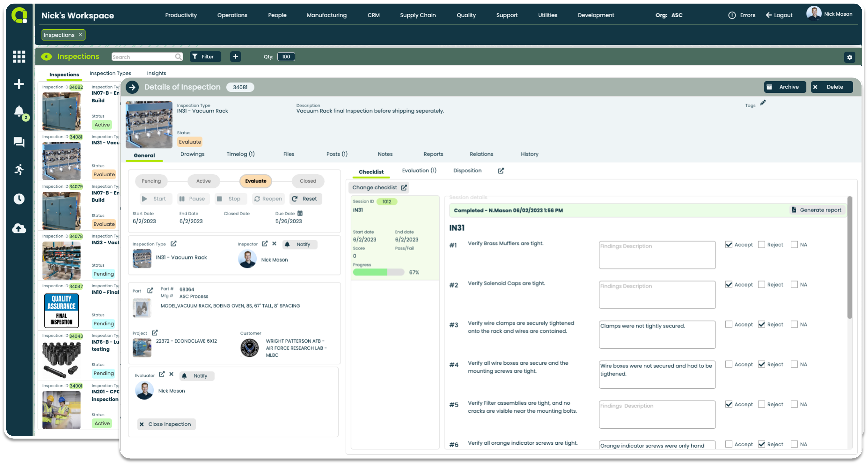Screen dimensions: 868x465
Task: Click the 67% progress bar
Action: (378, 273)
